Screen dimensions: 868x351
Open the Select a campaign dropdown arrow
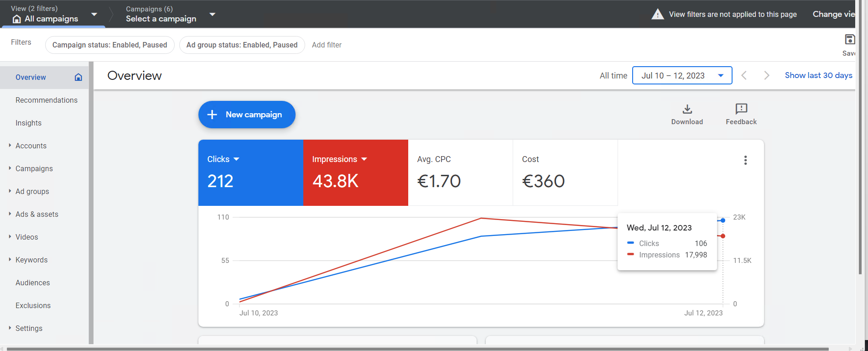coord(212,14)
